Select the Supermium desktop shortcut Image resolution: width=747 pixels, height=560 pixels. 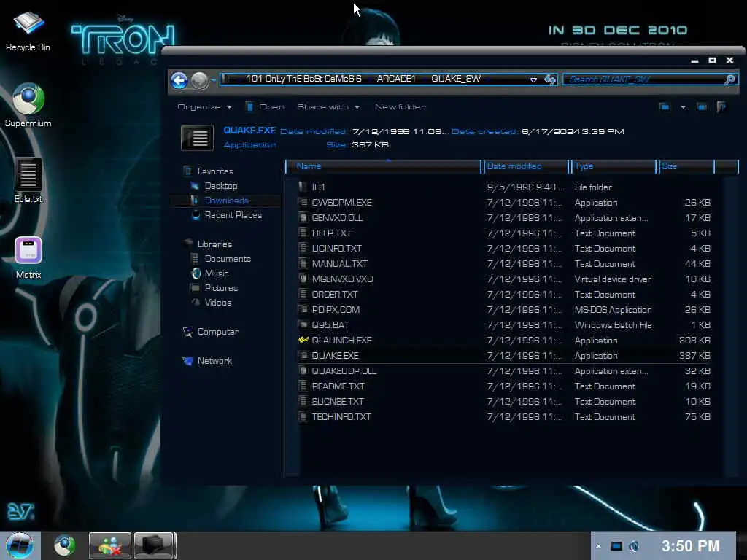pos(28,106)
